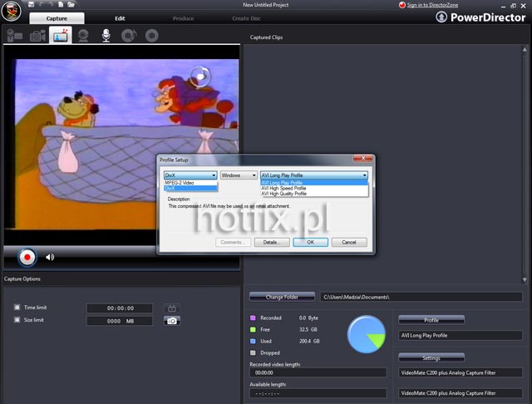Select capture from HDV camcorder icon
The image size is (532, 404).
[37, 36]
